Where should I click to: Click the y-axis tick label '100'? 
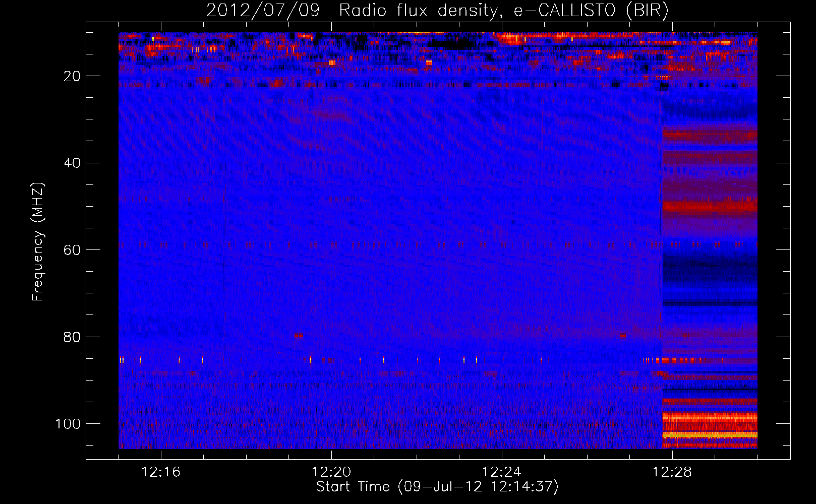[68, 424]
